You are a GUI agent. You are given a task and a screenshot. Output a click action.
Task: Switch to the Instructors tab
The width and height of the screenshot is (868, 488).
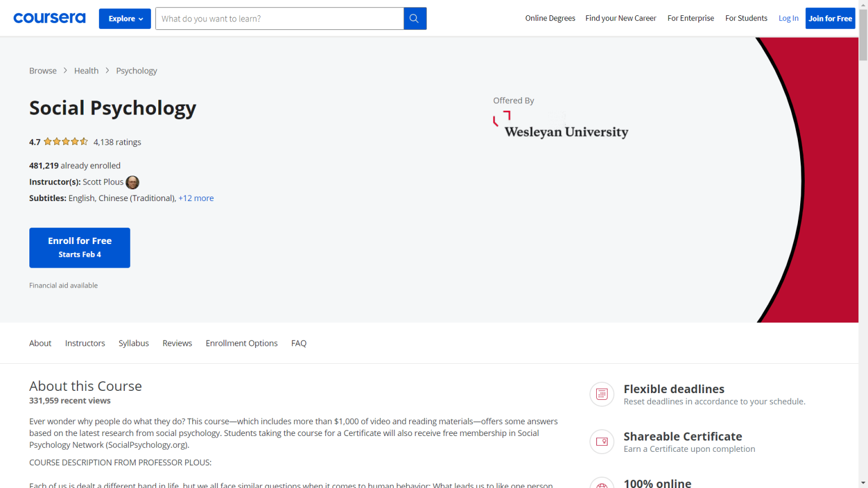pyautogui.click(x=85, y=343)
